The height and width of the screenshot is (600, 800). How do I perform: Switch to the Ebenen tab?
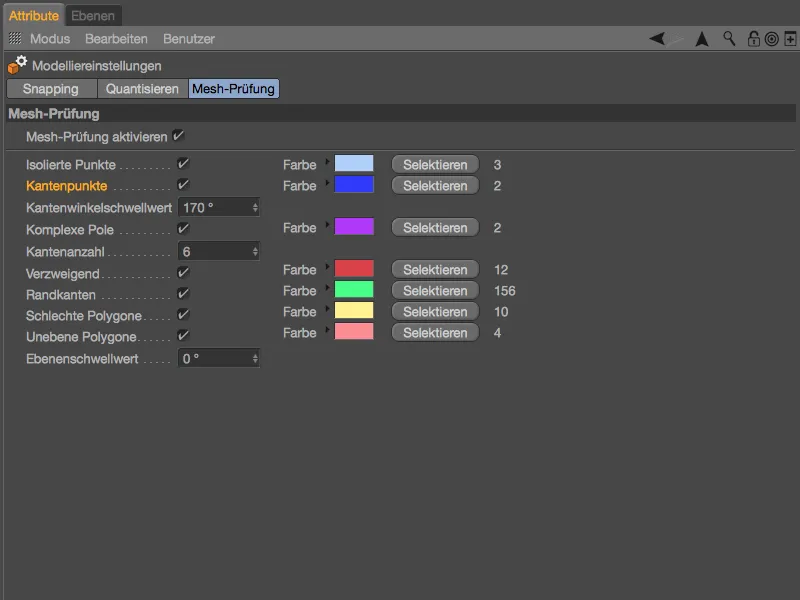point(93,16)
